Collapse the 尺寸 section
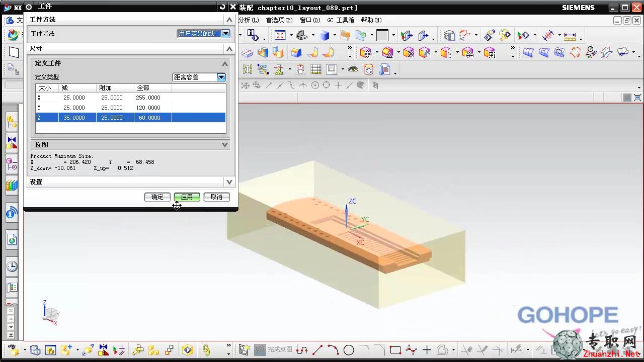 [229, 49]
